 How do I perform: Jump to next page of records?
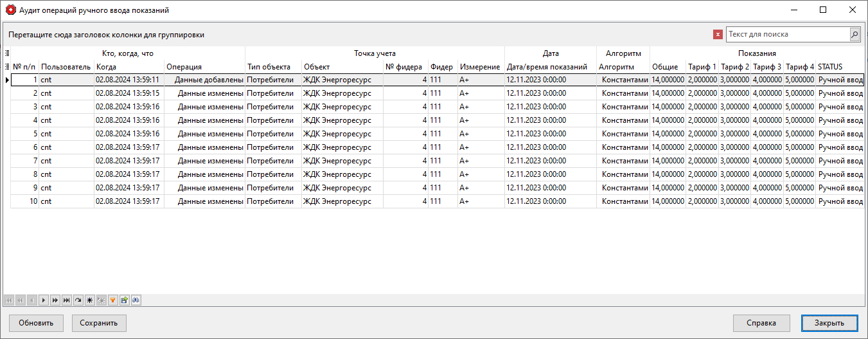click(x=55, y=300)
